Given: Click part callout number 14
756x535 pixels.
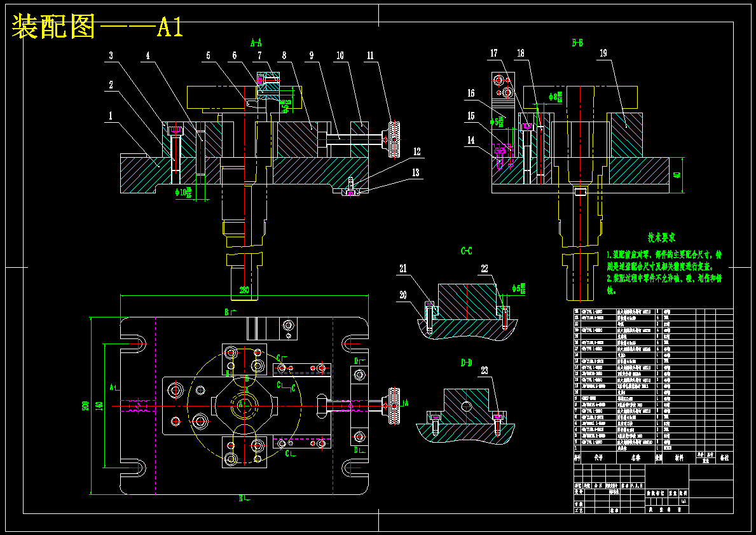Looking at the screenshot, I should point(471,140).
